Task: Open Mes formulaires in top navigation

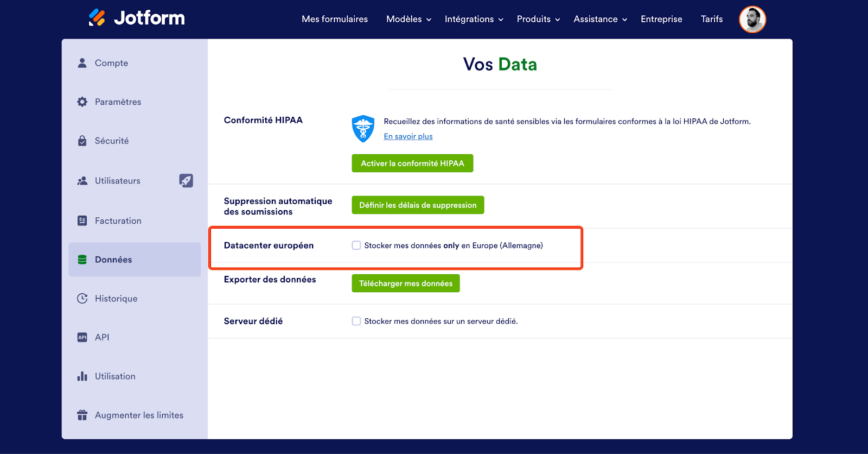Action: pos(335,20)
